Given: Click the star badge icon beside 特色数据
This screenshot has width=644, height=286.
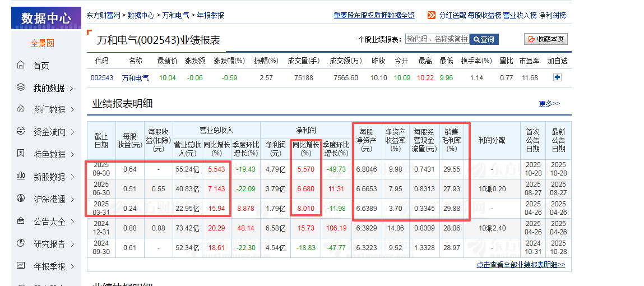Looking at the screenshot, I should coord(21,154).
